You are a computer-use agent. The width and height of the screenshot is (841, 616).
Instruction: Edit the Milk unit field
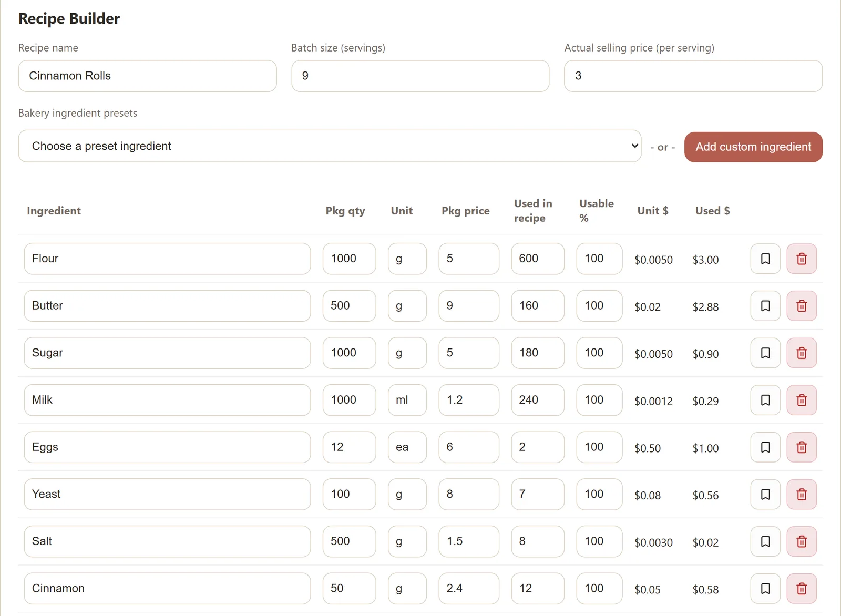(x=407, y=400)
